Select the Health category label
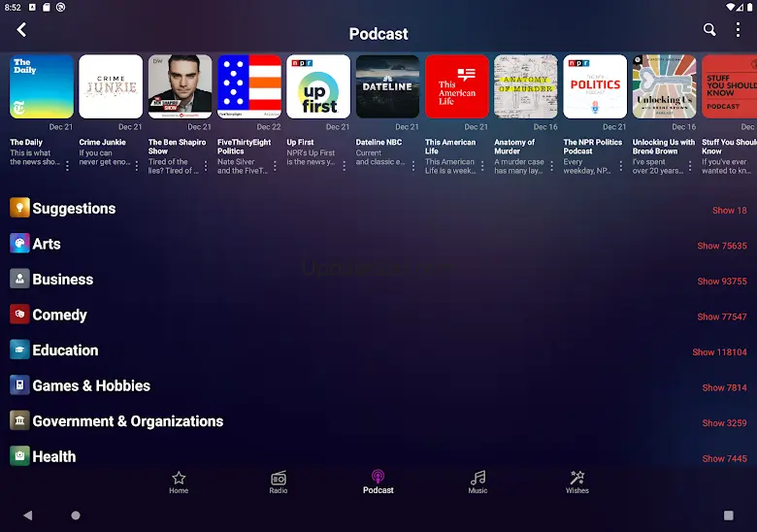This screenshot has width=757, height=532. 54,456
